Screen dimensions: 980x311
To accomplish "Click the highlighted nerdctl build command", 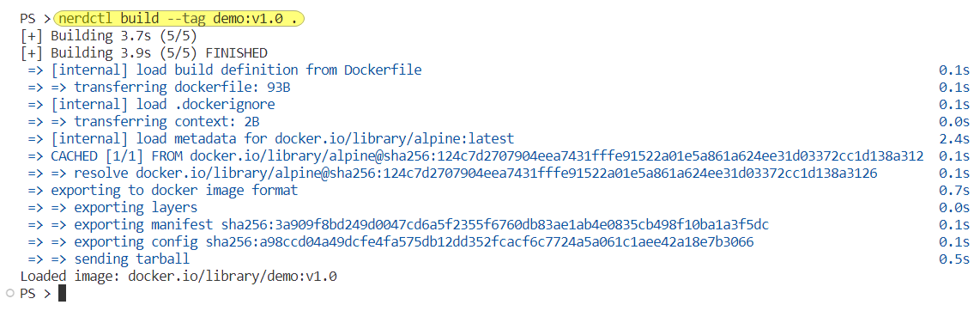I will click(179, 18).
